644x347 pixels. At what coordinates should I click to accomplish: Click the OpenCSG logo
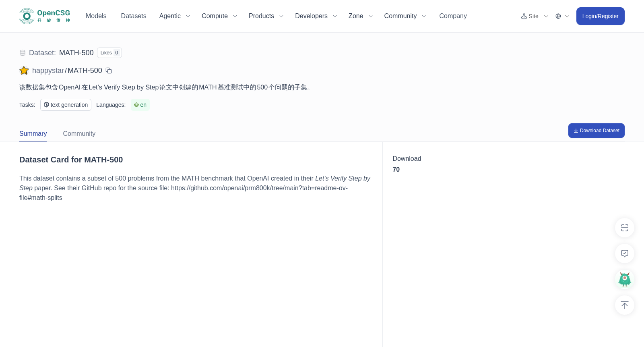tap(45, 16)
